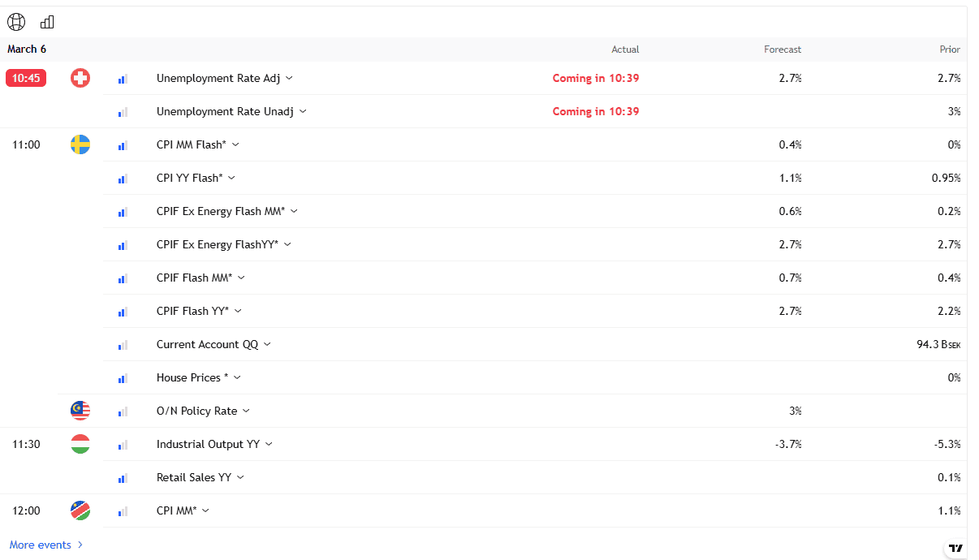Click the Switzerland flag icon
Screen dimensions: 979x560
coord(80,78)
